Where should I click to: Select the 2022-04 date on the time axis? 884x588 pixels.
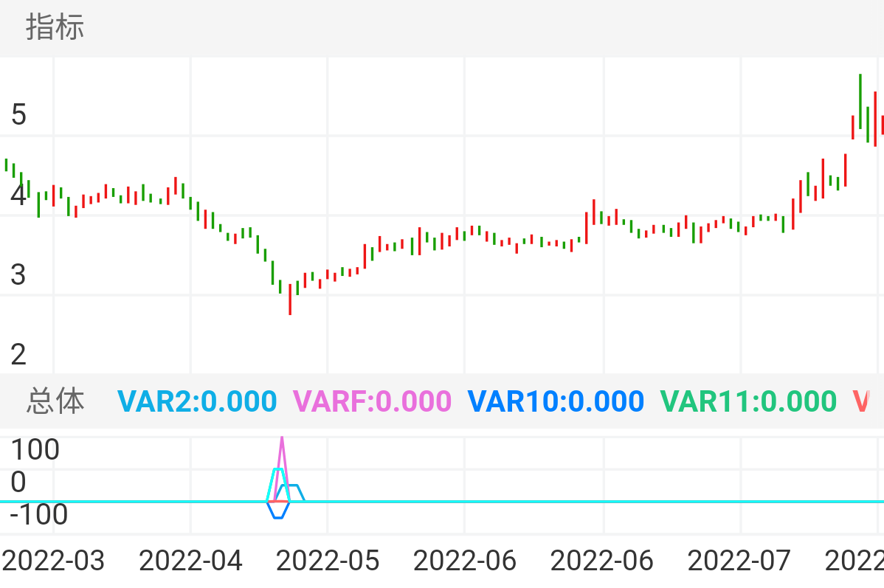pyautogui.click(x=190, y=561)
